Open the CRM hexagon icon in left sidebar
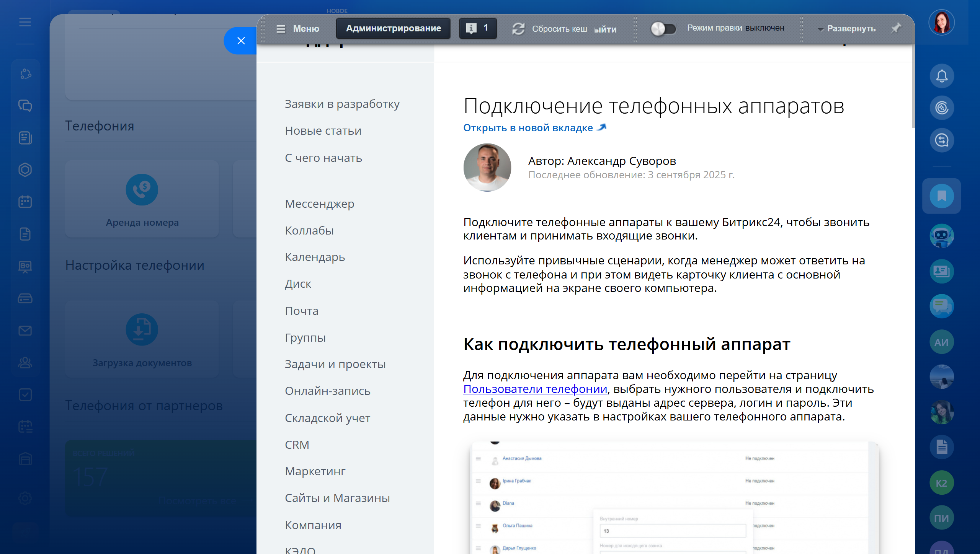The image size is (980, 554). (x=25, y=169)
